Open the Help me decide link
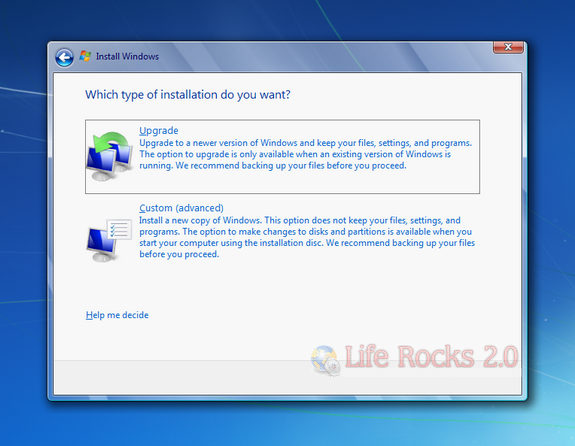Screen dimensions: 575x446 (x=117, y=315)
